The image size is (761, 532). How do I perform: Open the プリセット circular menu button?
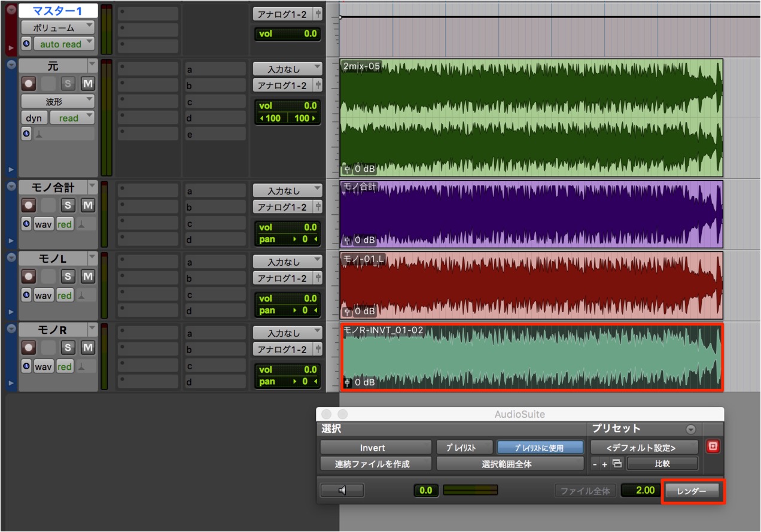[x=691, y=430]
